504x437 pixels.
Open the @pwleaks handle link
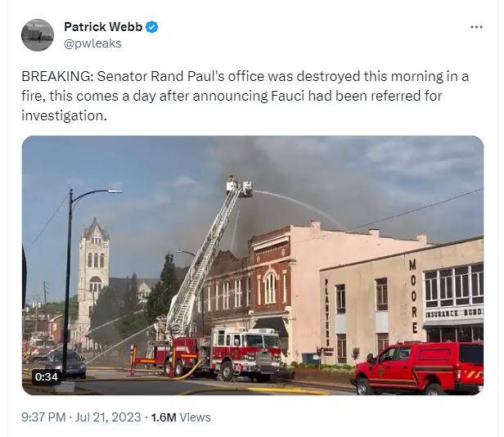92,43
